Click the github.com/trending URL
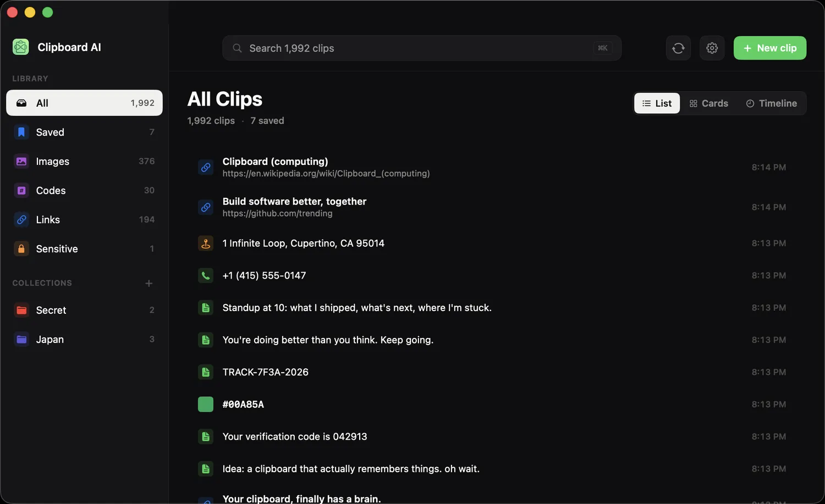This screenshot has width=825, height=504. click(x=277, y=214)
